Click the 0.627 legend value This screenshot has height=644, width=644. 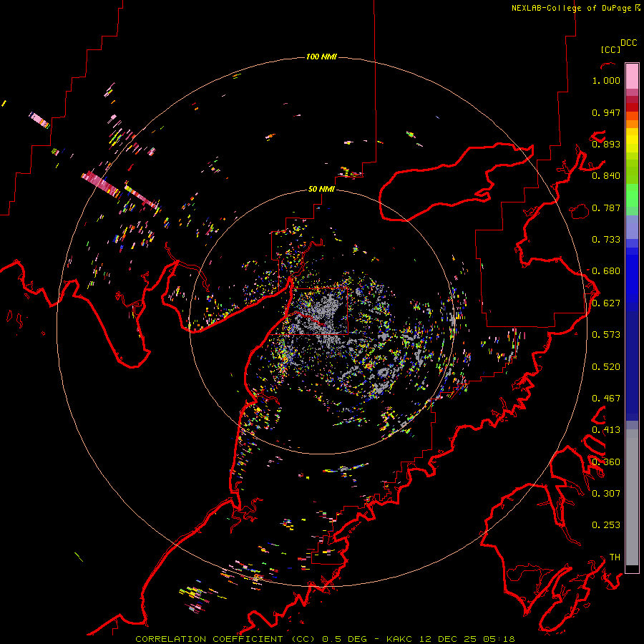tap(606, 303)
